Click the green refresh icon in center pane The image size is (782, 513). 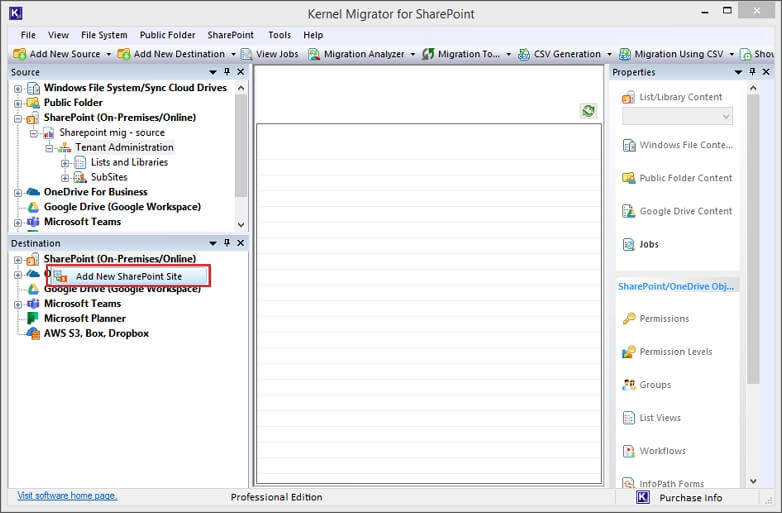(588, 111)
